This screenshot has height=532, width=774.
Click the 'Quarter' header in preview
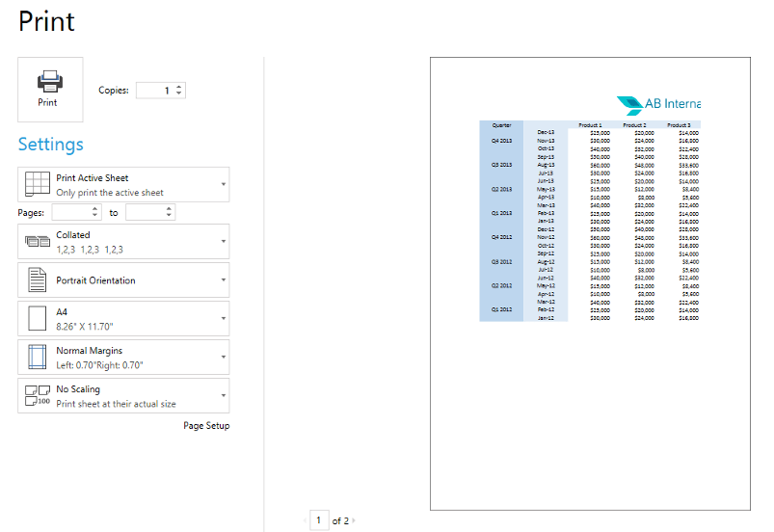click(501, 125)
